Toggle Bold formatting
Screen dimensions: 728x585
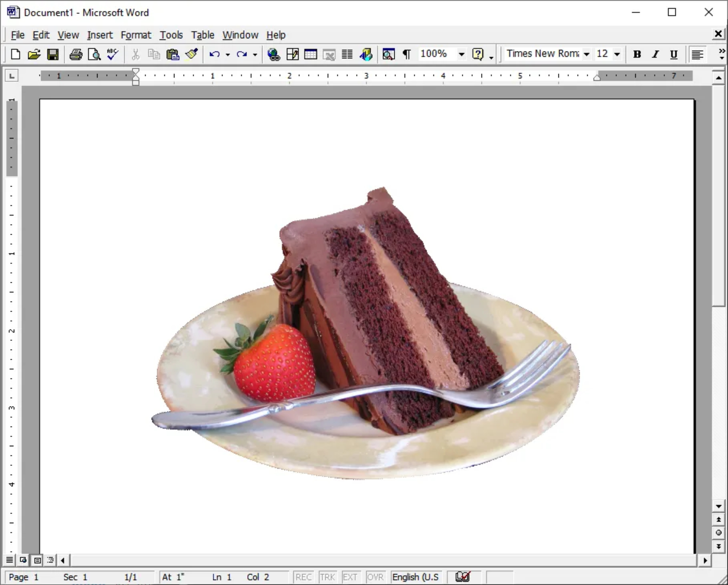[637, 55]
